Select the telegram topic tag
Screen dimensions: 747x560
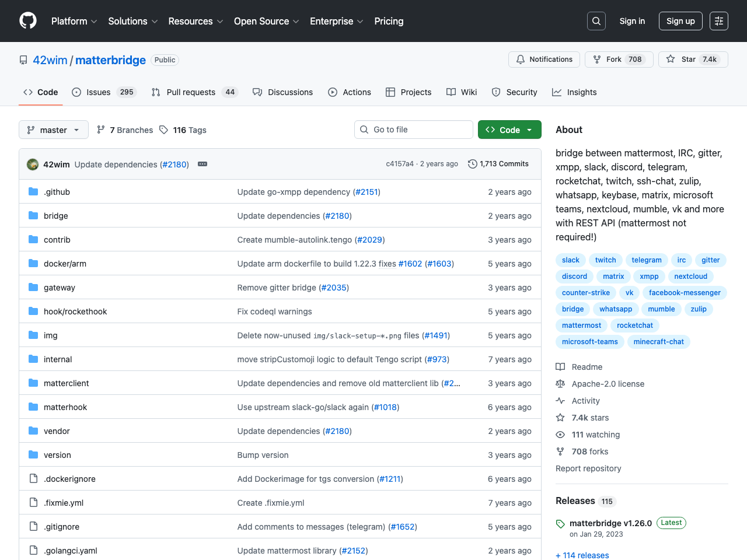tap(646, 260)
